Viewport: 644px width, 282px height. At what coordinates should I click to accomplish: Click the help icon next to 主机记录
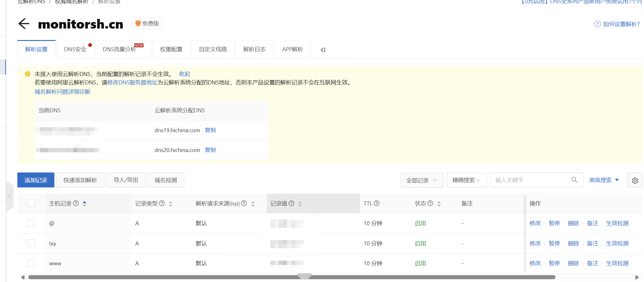click(x=76, y=203)
